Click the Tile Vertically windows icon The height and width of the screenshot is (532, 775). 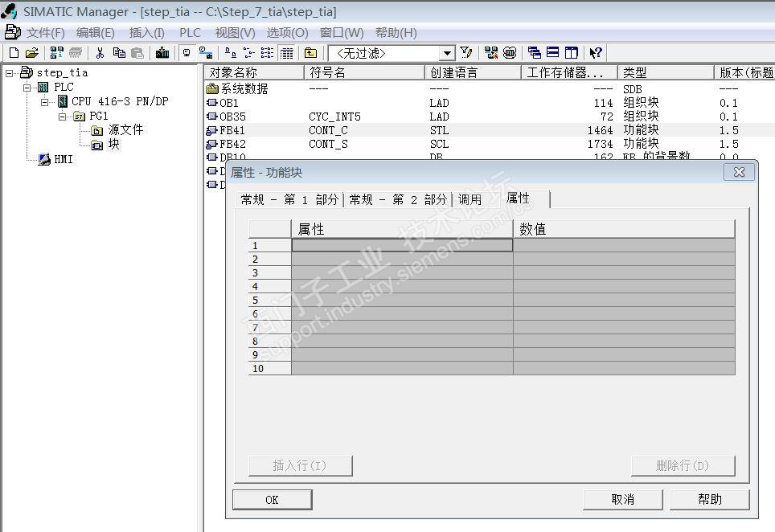[x=572, y=53]
